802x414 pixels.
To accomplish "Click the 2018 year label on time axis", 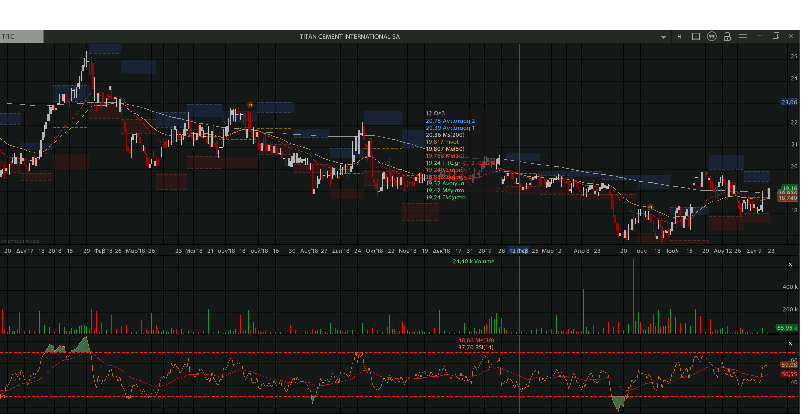I will pos(55,251).
